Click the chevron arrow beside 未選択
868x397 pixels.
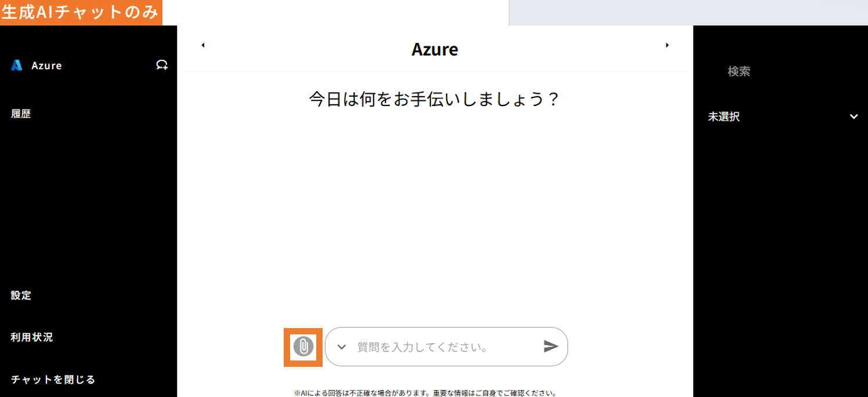pos(853,116)
